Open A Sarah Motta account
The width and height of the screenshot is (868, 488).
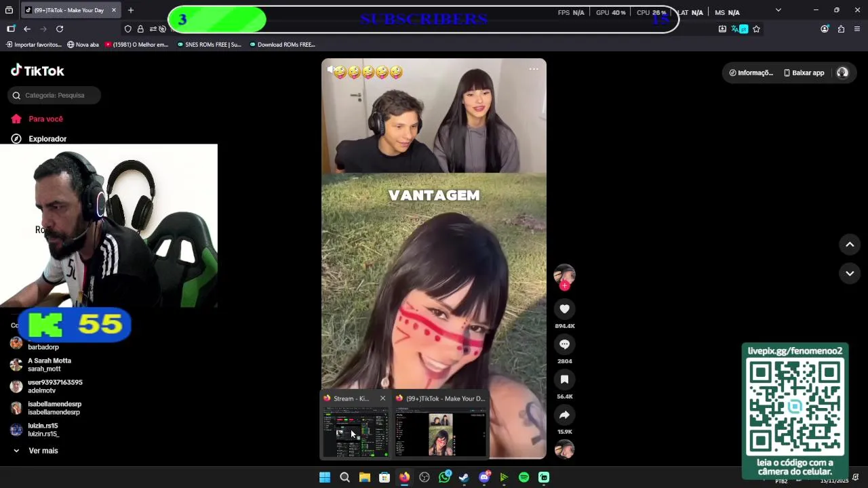click(x=41, y=365)
